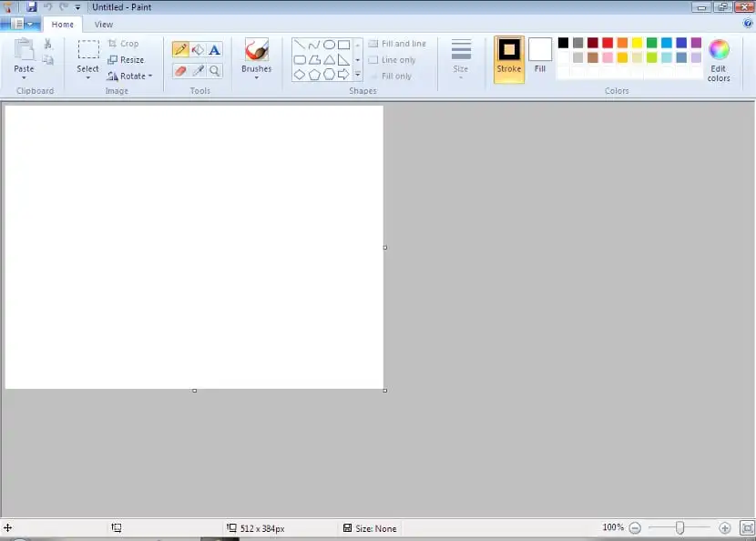This screenshot has height=541, width=756.
Task: Click the zoom out minus button
Action: pyautogui.click(x=635, y=528)
